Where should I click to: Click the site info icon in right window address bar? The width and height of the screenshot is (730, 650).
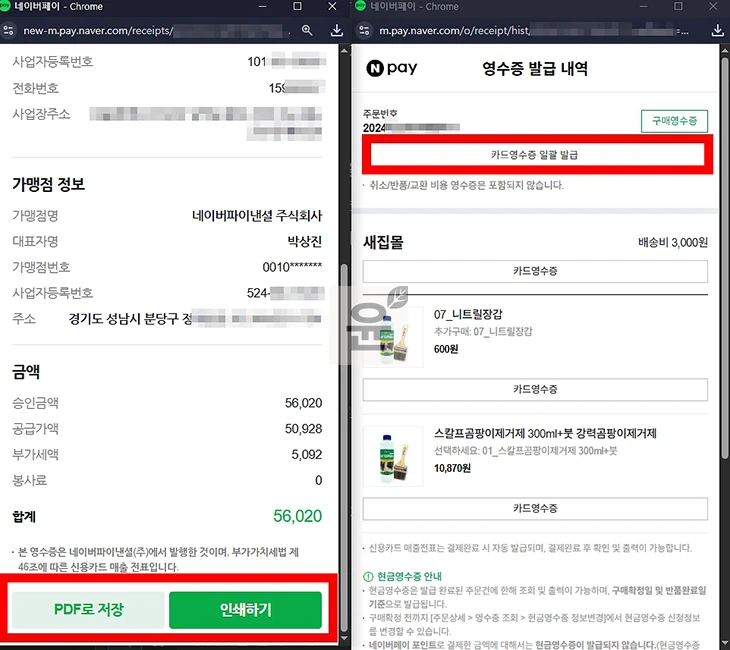[x=365, y=31]
